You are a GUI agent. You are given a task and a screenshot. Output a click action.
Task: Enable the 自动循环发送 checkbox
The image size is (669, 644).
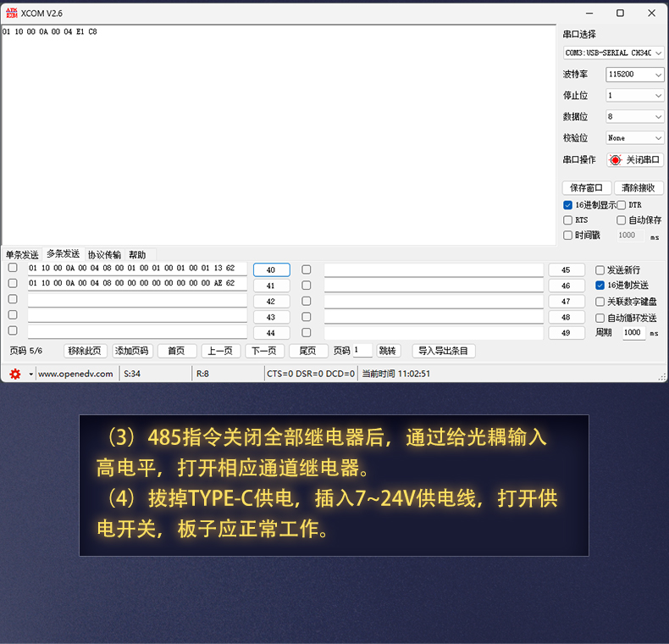600,318
